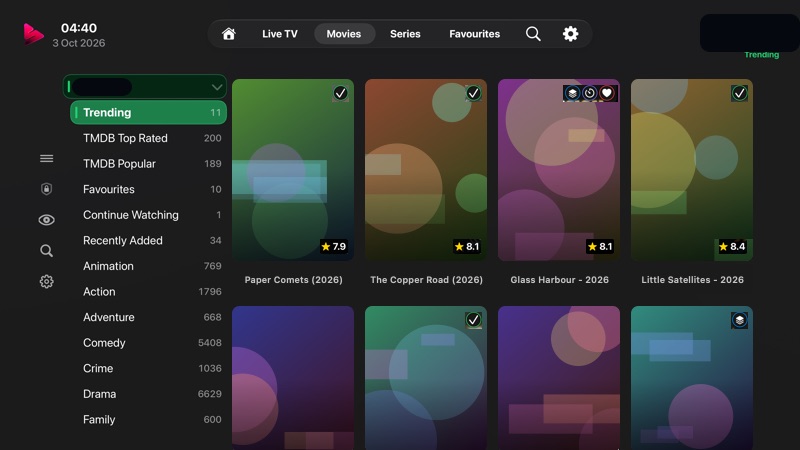Click 8.1 rating on Glass Harbour

(x=600, y=247)
